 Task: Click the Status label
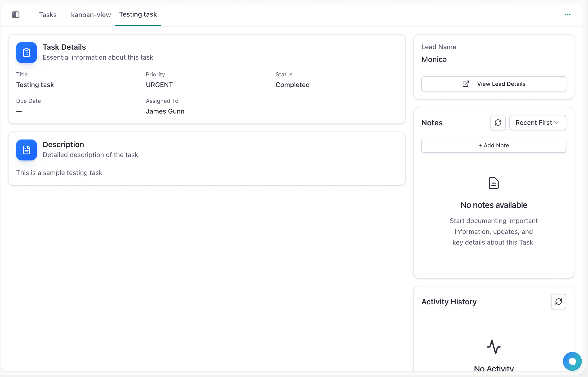click(284, 75)
